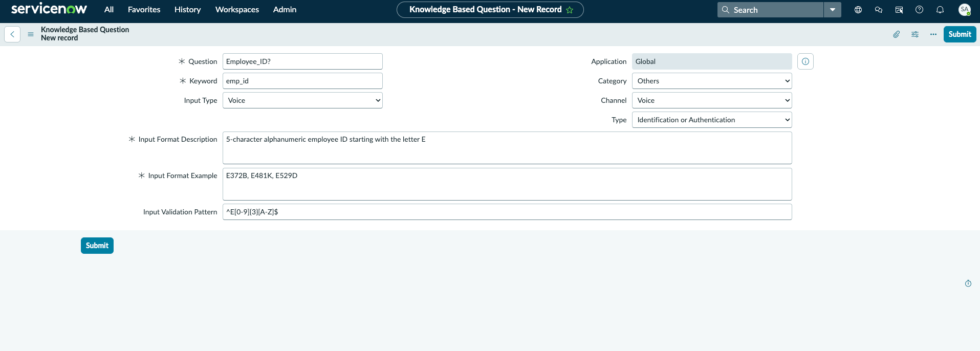Open the search scope dropdown arrow
The width and height of the screenshot is (980, 351).
click(x=833, y=10)
